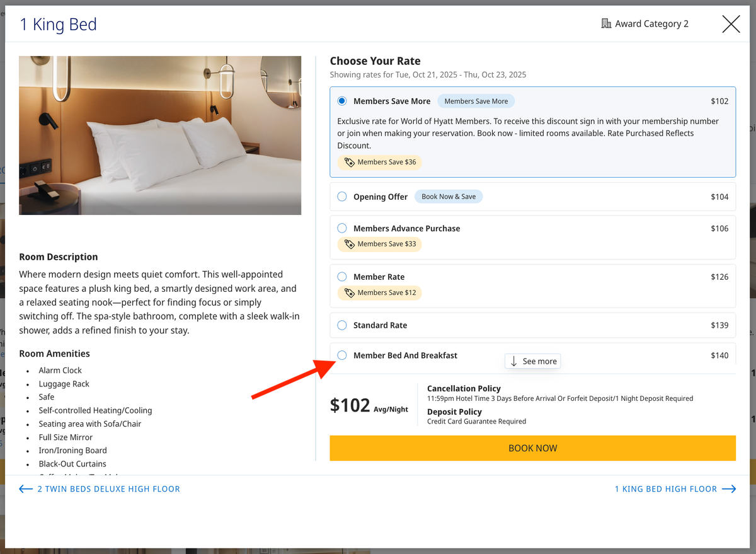Click the Book Now & Save badge
The height and width of the screenshot is (554, 756).
[449, 196]
